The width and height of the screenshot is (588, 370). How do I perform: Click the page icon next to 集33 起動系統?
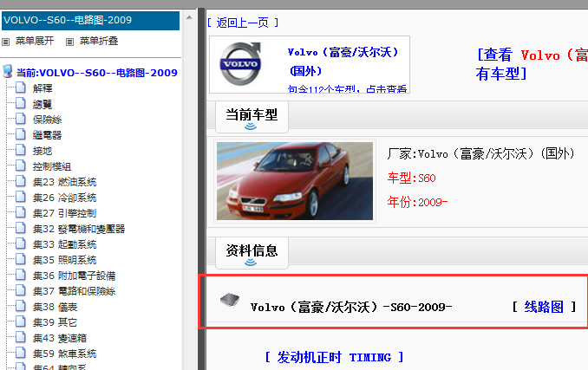click(21, 243)
